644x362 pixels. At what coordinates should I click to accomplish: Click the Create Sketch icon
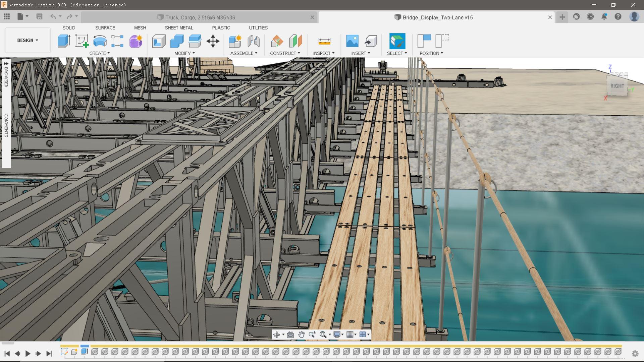click(82, 41)
